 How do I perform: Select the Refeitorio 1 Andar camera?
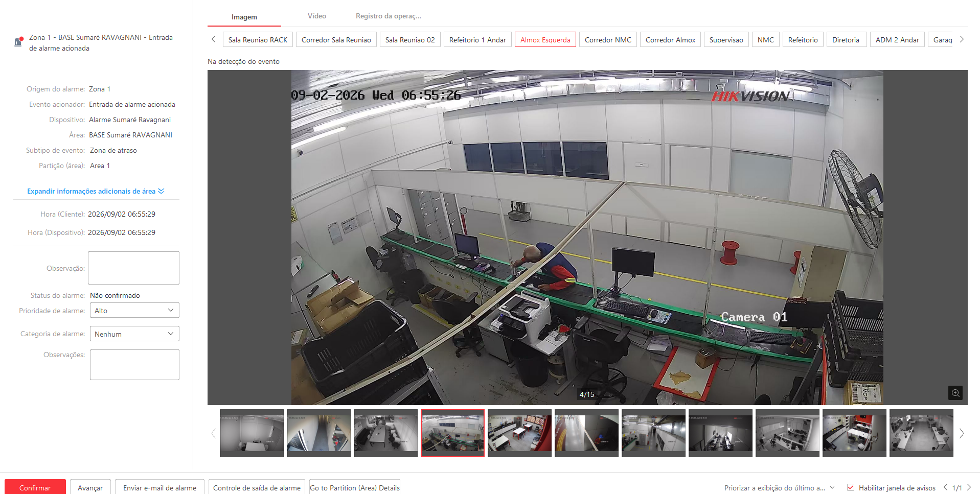(477, 40)
